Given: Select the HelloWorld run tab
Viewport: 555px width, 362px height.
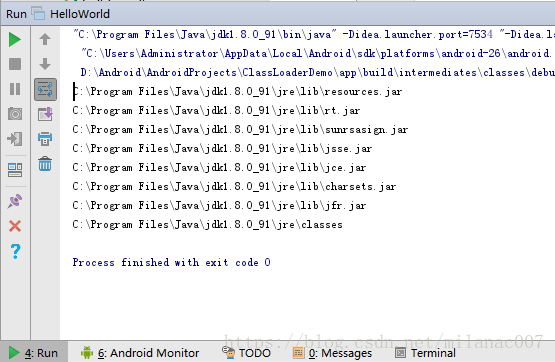Looking at the screenshot, I should point(71,14).
